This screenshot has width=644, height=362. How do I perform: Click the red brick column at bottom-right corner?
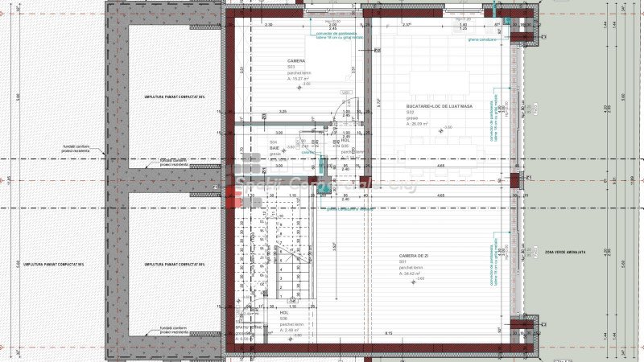point(524,332)
